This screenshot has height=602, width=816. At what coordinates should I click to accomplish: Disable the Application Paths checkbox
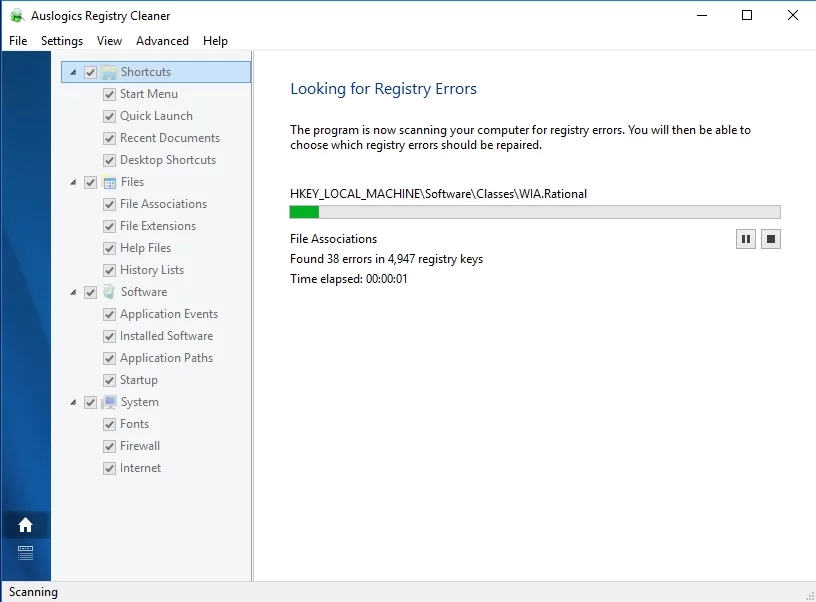(x=109, y=358)
